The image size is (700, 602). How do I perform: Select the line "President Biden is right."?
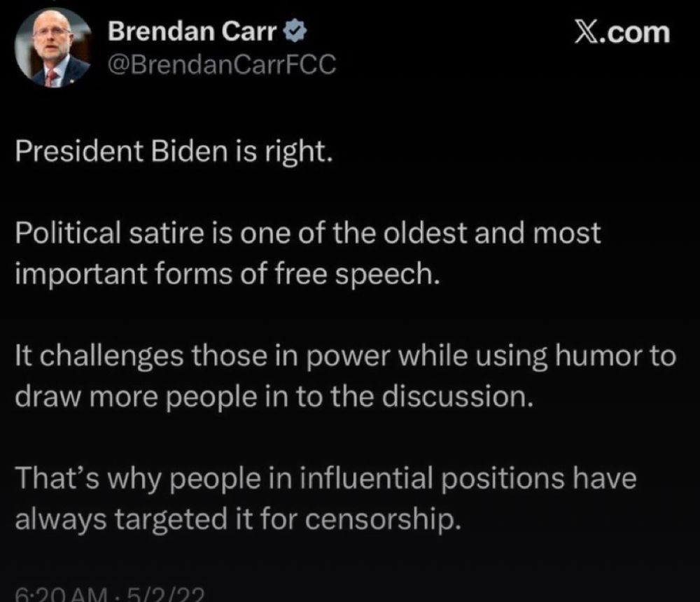[x=174, y=152]
